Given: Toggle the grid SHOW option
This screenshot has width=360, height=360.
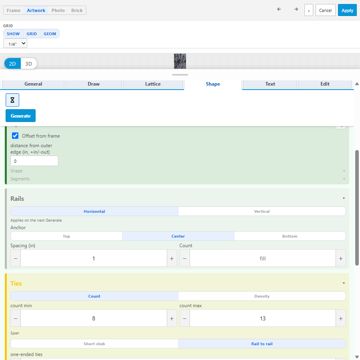Looking at the screenshot, I should 13,34.
